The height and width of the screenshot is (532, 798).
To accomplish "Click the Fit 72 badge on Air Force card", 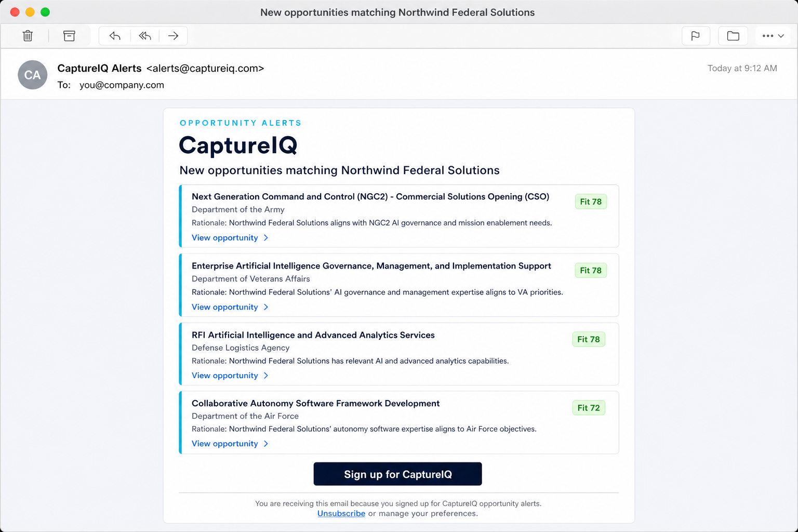I will 589,408.
